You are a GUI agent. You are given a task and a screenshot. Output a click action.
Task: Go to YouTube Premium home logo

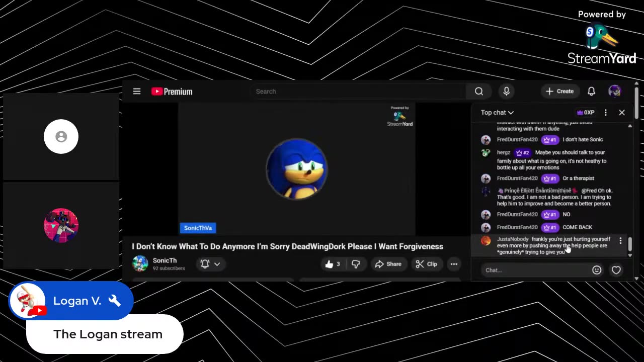click(172, 92)
